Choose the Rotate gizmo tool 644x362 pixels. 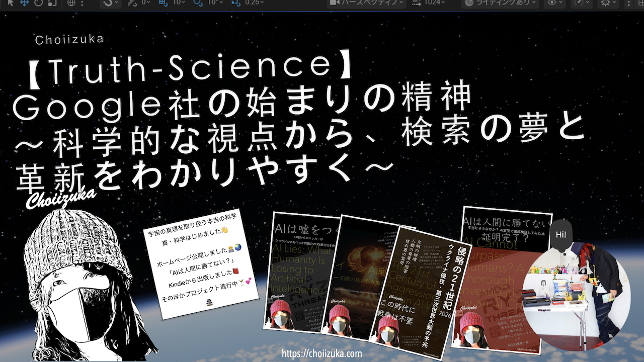[39, 3]
